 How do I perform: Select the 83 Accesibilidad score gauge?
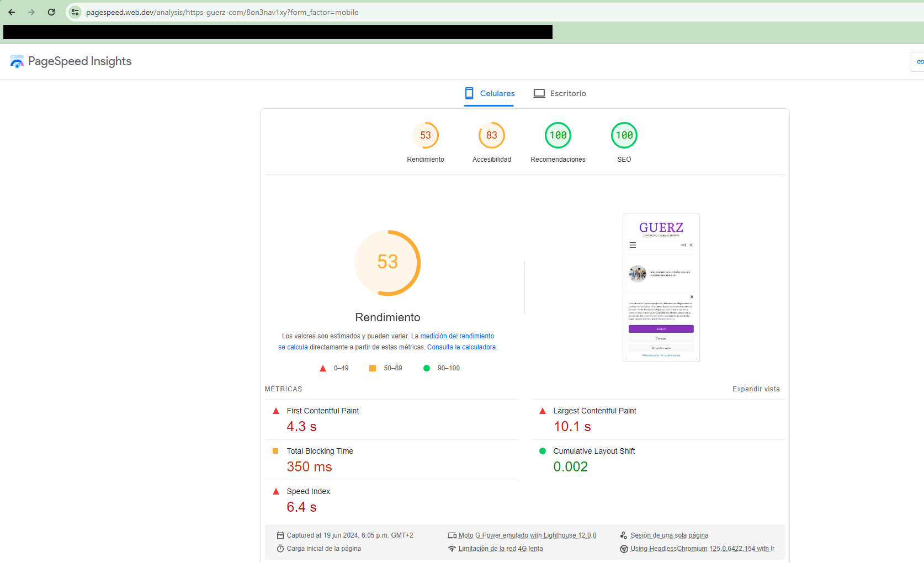click(x=492, y=135)
